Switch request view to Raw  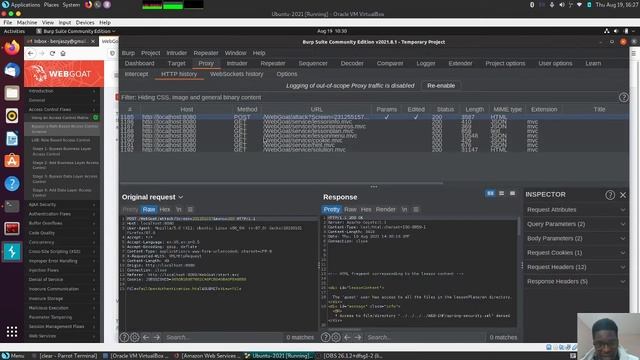tap(149, 209)
